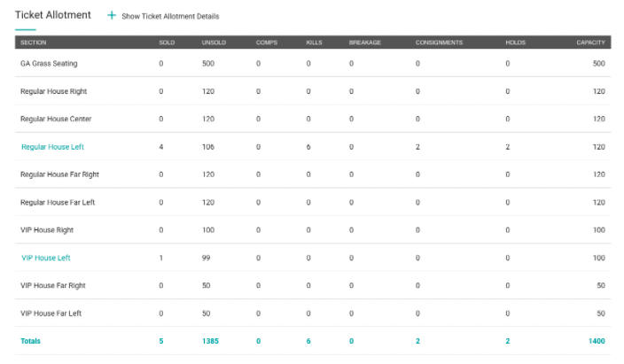
Task: Click total holds value 2
Action: 508,341
